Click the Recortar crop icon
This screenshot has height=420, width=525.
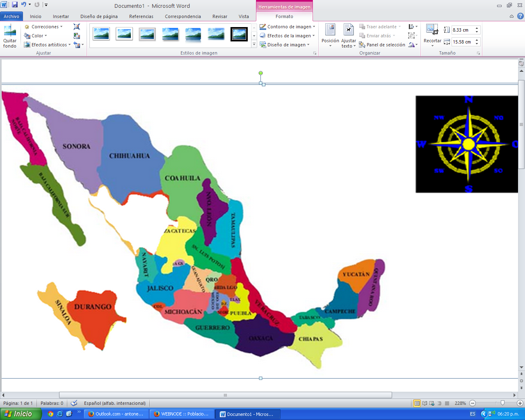tap(432, 30)
